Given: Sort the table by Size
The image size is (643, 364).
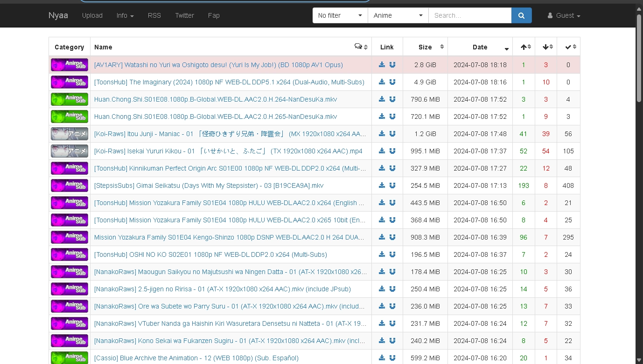Looking at the screenshot, I should pos(425,47).
